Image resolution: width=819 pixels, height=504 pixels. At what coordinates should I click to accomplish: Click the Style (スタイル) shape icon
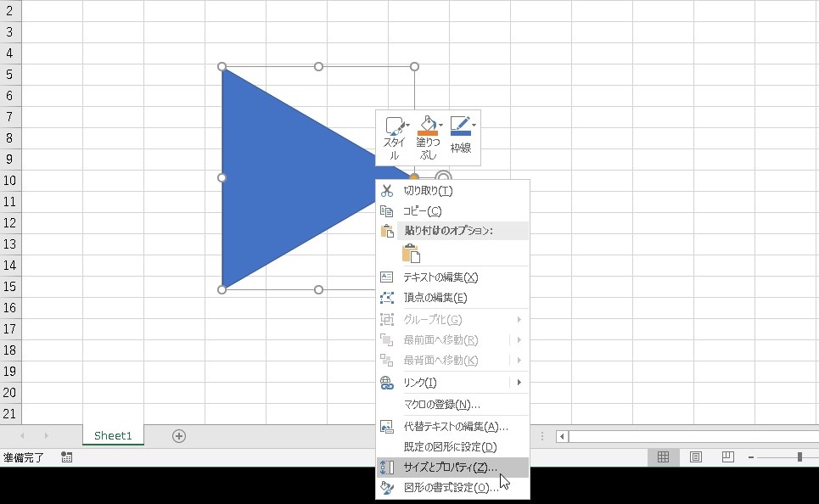click(394, 126)
